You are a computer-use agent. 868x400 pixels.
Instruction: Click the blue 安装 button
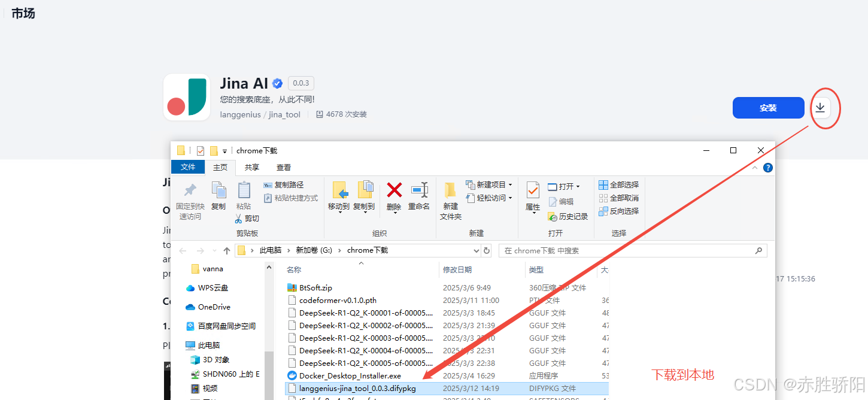(x=768, y=108)
